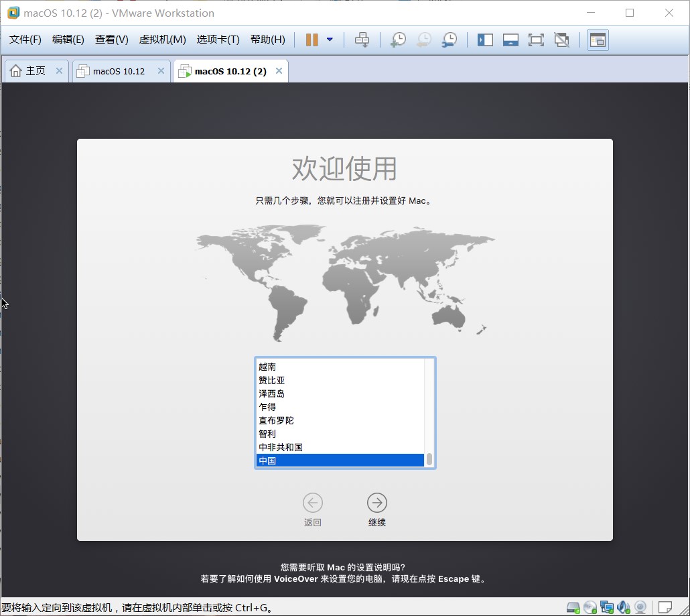Open the 虚拟机(M) menu
Viewport: 690px width, 616px height.
tap(162, 40)
